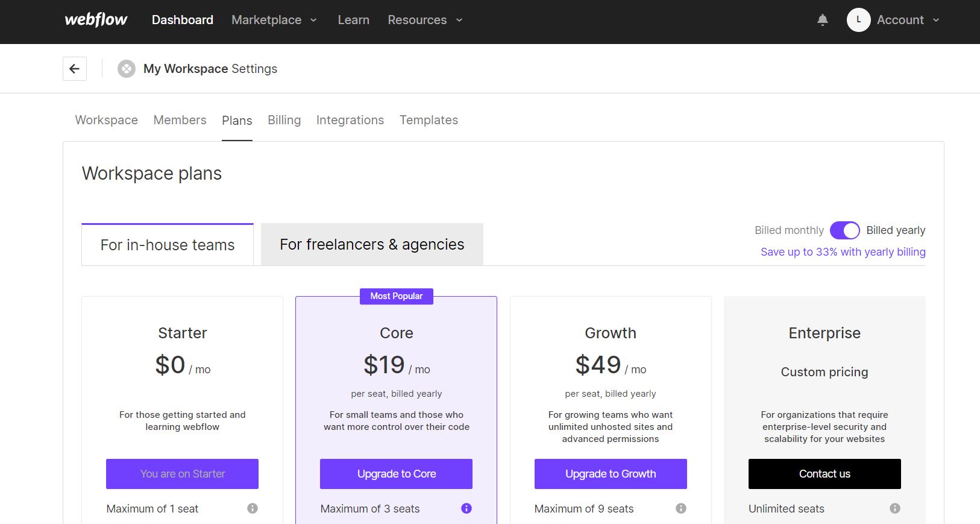980x524 pixels.
Task: Open the Templates tab
Action: coord(429,120)
